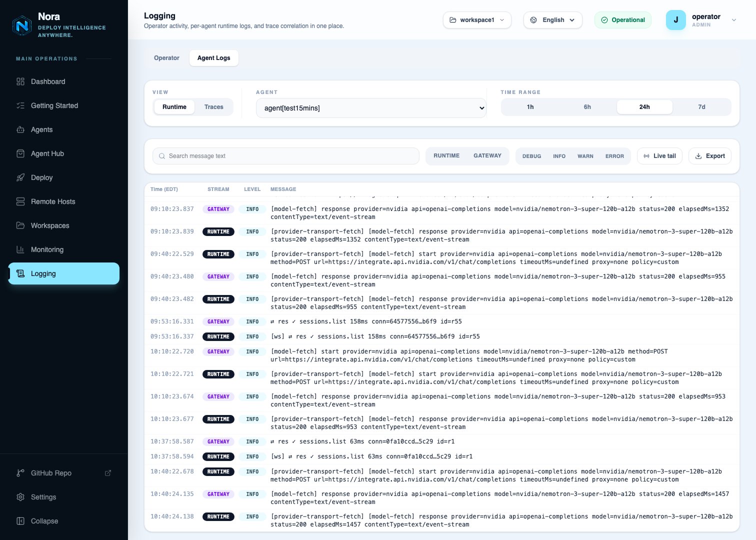Click the J user avatar
Image resolution: width=756 pixels, height=540 pixels.
pos(676,20)
